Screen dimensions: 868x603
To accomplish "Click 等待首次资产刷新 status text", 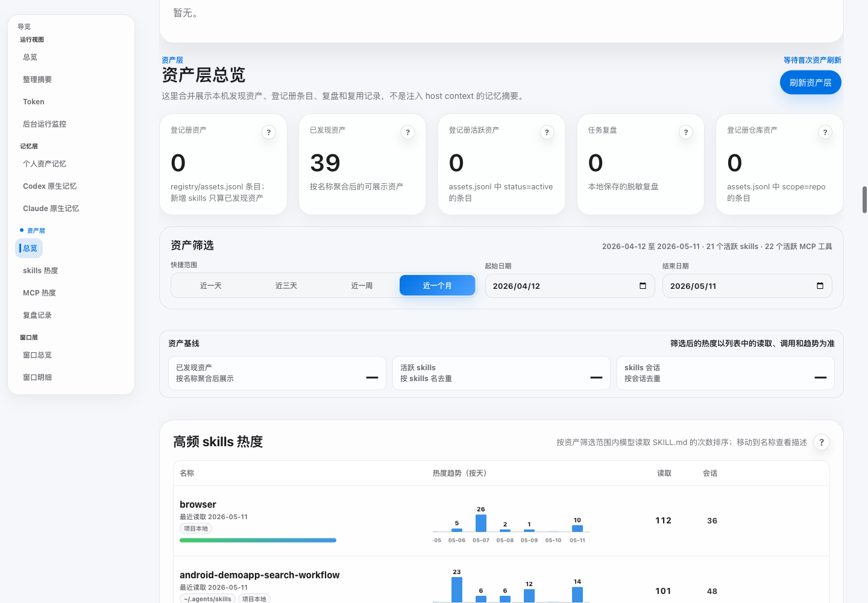I will 813,60.
